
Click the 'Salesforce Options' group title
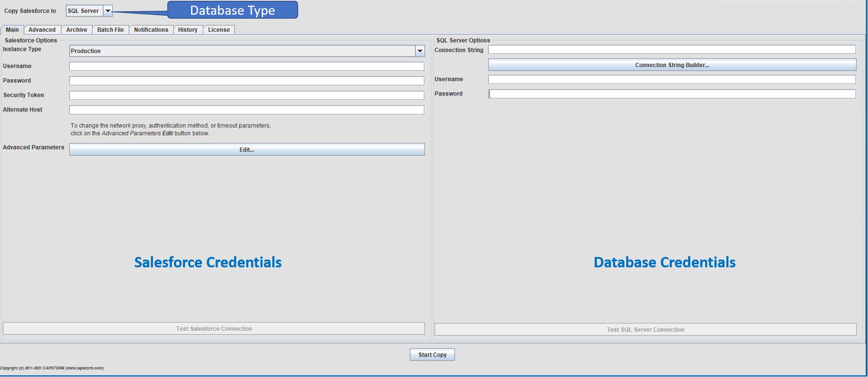31,40
